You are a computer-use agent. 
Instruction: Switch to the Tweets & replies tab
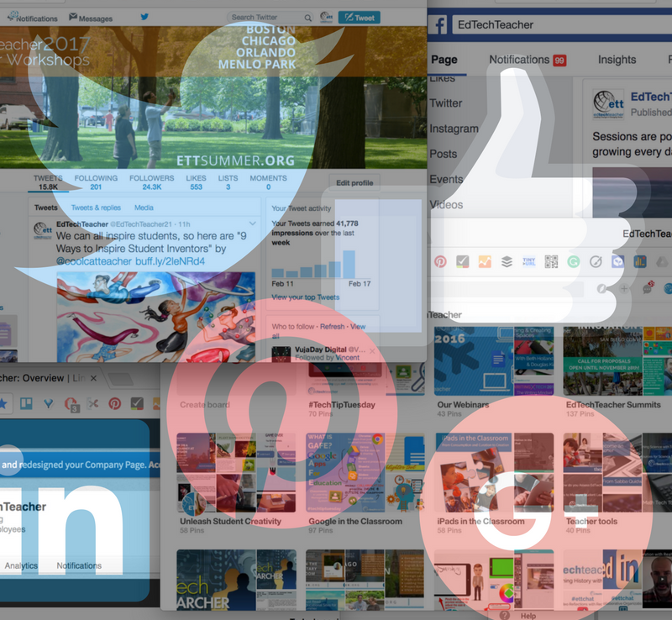pyautogui.click(x=96, y=208)
